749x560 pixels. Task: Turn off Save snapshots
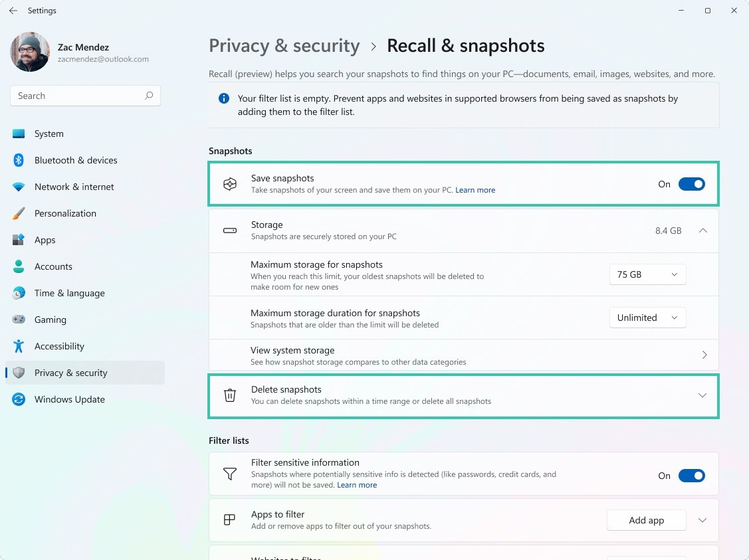click(x=691, y=184)
